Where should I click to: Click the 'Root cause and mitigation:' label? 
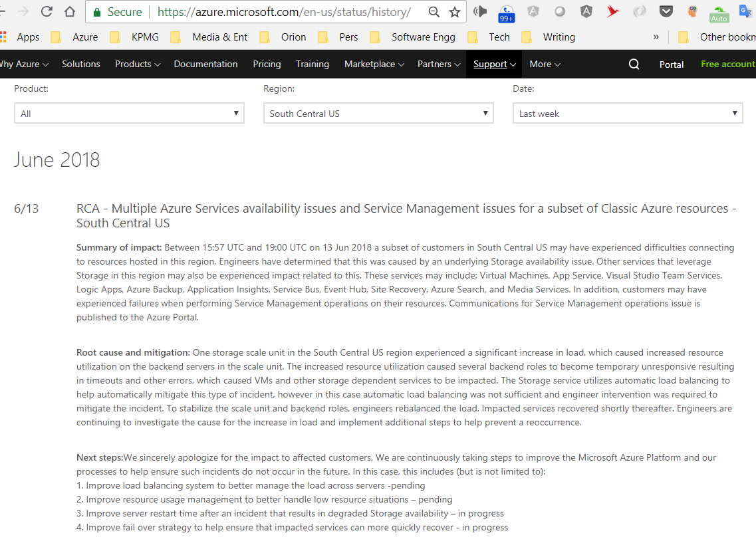point(134,353)
